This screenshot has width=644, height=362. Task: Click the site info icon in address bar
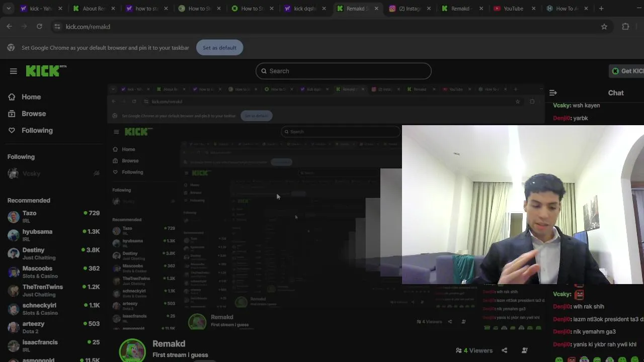tap(57, 27)
